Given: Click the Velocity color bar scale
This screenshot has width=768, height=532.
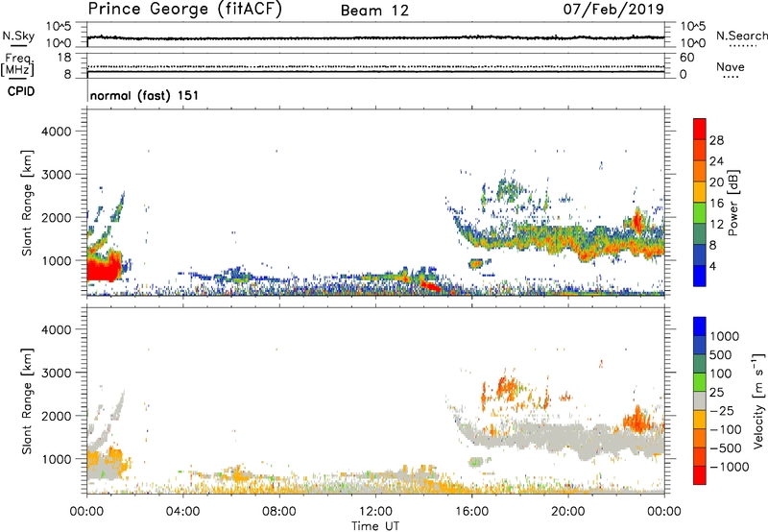Looking at the screenshot, I should click(700, 400).
